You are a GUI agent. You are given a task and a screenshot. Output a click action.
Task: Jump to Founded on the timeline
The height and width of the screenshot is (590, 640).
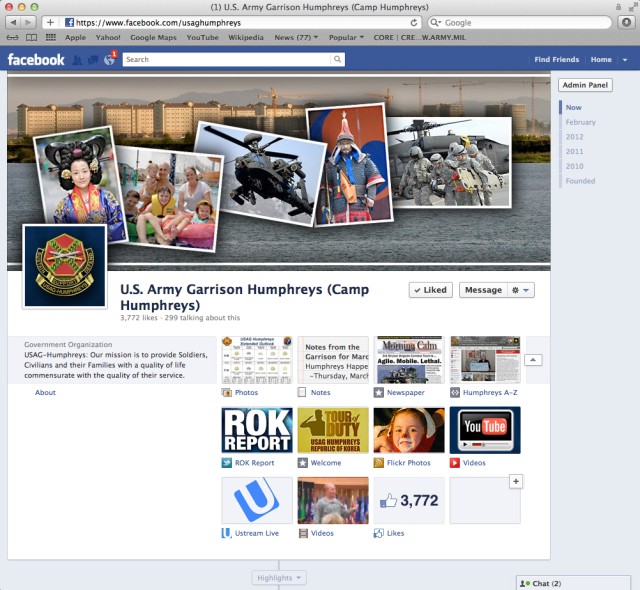pos(580,181)
